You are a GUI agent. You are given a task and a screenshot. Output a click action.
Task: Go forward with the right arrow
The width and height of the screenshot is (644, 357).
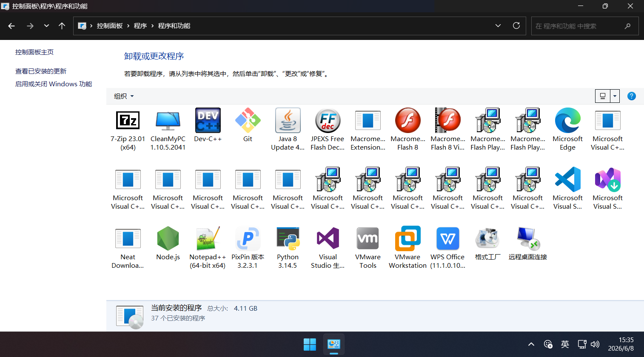point(30,26)
